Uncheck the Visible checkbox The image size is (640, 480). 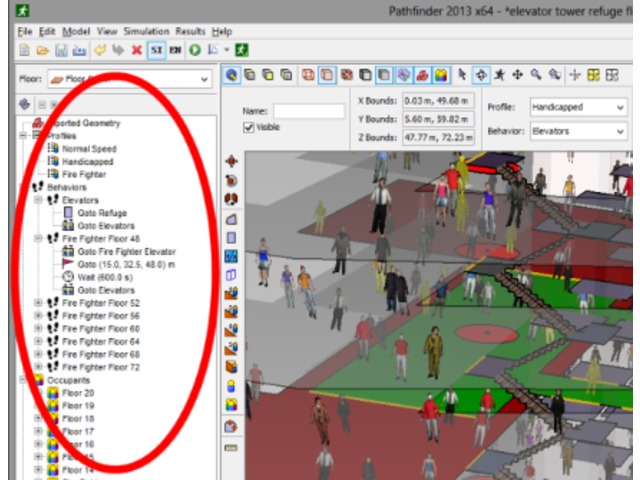pos(249,128)
